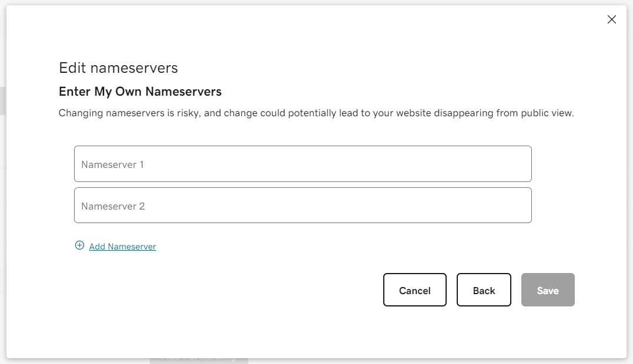Image resolution: width=633 pixels, height=364 pixels.
Task: Click the plus icon beside Add Nameserver
Action: [79, 245]
